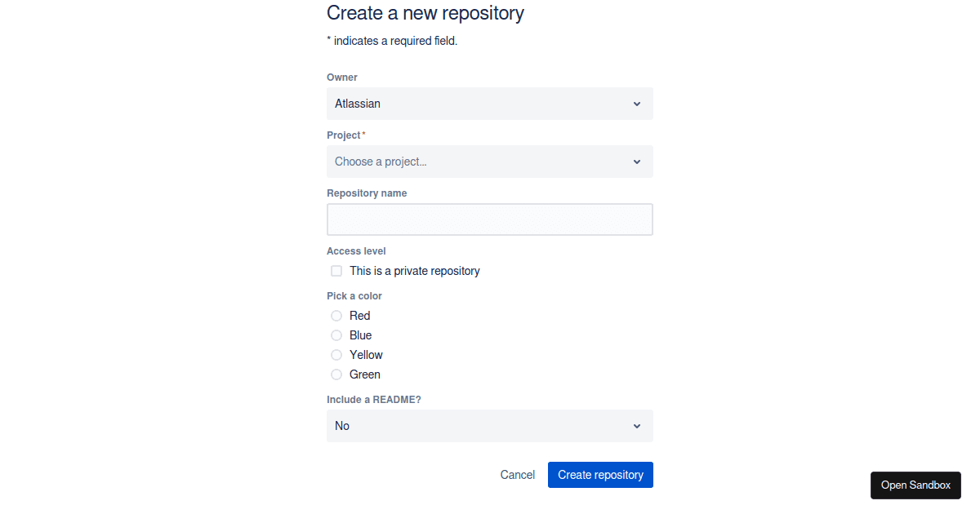Click the Owner dropdown chevron icon
Image resolution: width=980 pixels, height=514 pixels.
click(636, 104)
